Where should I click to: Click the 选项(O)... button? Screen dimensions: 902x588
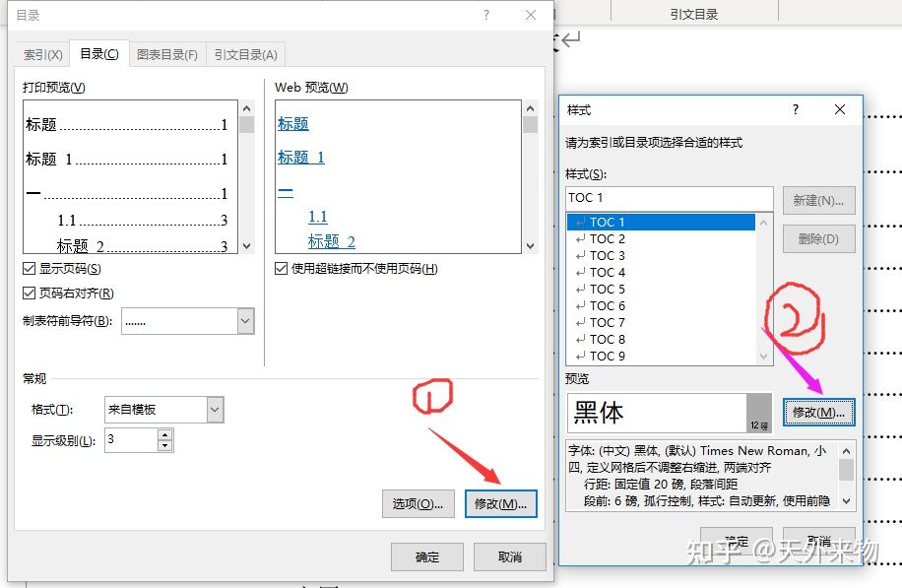419,504
